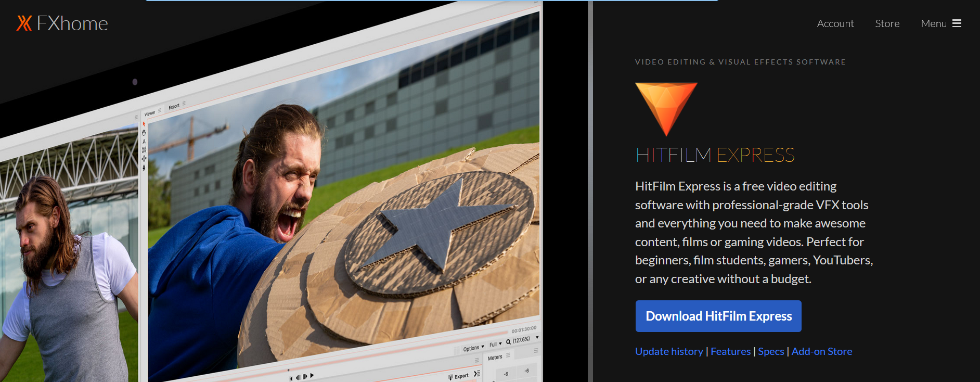Screen dimensions: 980x382
Task: Click the 'VIDEO EDITING & VISUAL EFFECTS SOFTWARE' heading
Action: click(740, 62)
